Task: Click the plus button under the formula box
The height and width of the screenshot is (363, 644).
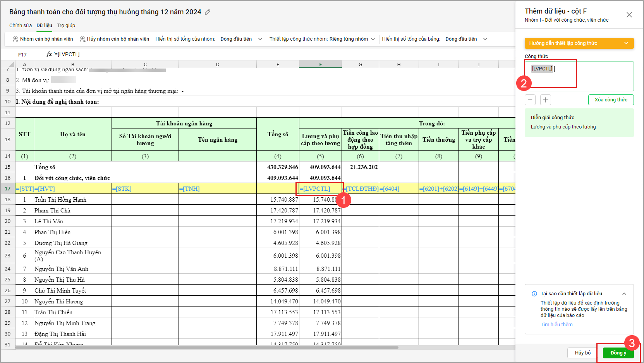Action: 546,100
